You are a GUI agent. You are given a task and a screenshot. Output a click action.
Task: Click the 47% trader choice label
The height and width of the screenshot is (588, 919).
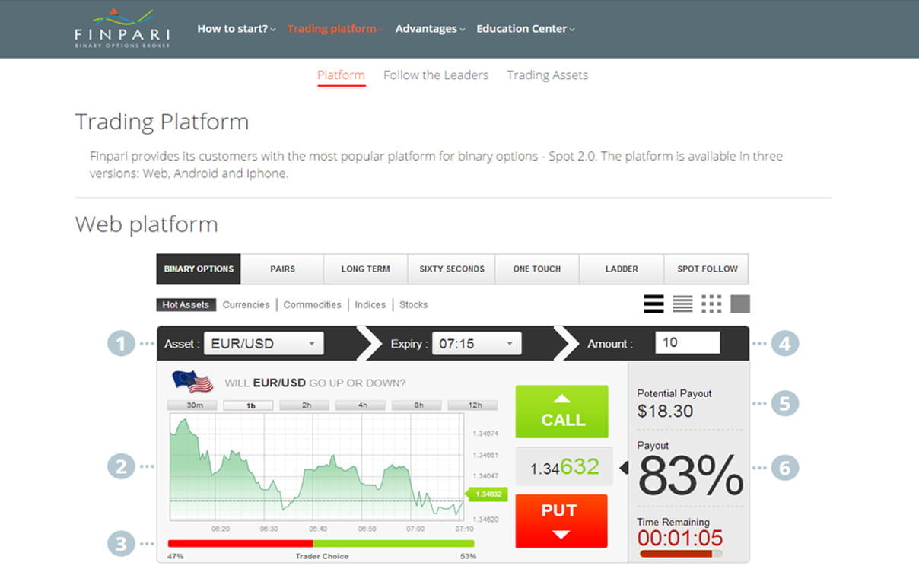click(176, 556)
